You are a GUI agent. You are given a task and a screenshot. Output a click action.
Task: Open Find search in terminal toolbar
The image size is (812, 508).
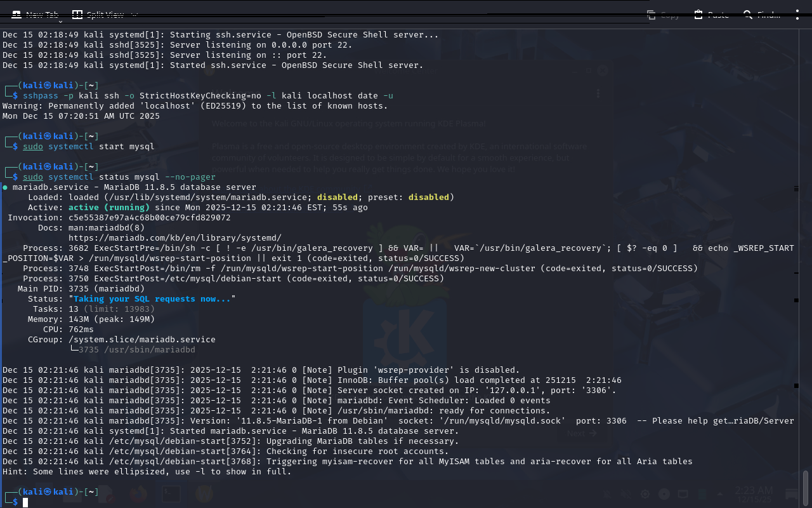pos(761,15)
